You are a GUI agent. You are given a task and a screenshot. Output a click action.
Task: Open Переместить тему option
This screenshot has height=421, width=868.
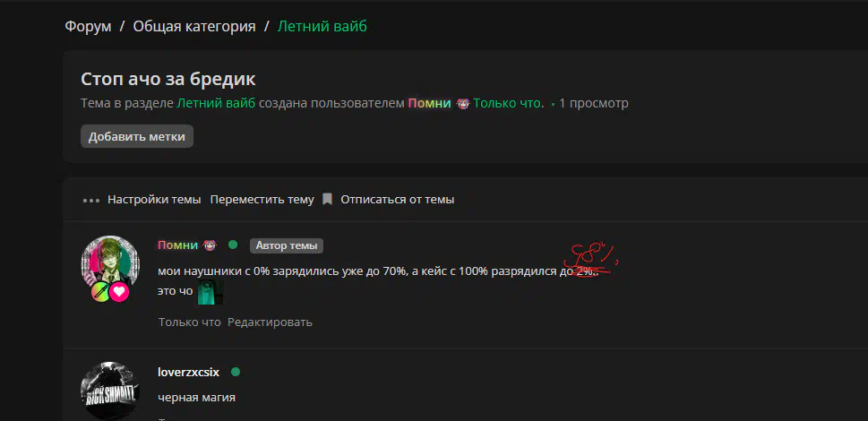262,200
